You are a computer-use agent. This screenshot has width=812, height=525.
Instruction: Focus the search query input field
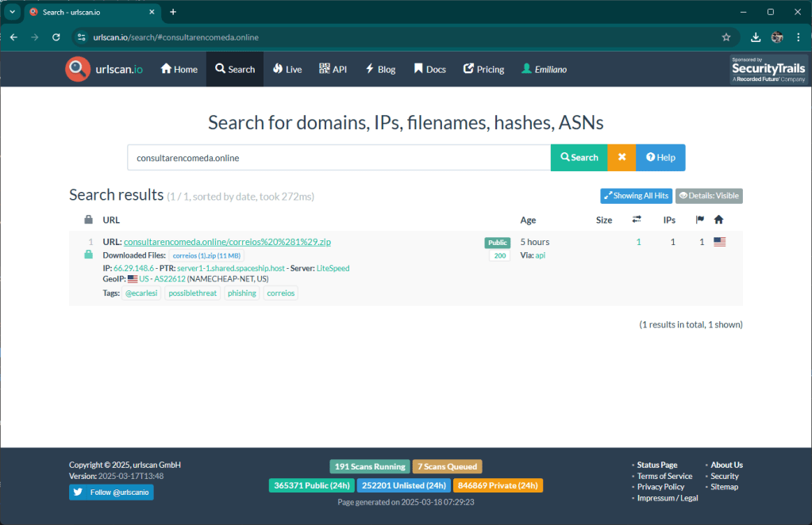(339, 157)
